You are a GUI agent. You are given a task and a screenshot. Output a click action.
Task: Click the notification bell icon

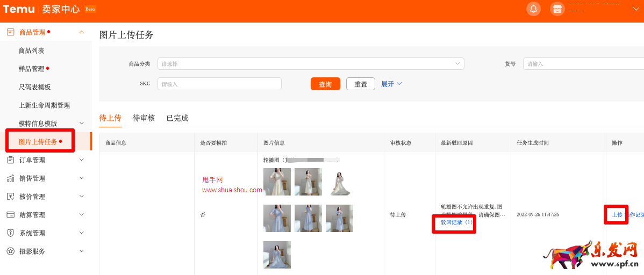point(533,9)
